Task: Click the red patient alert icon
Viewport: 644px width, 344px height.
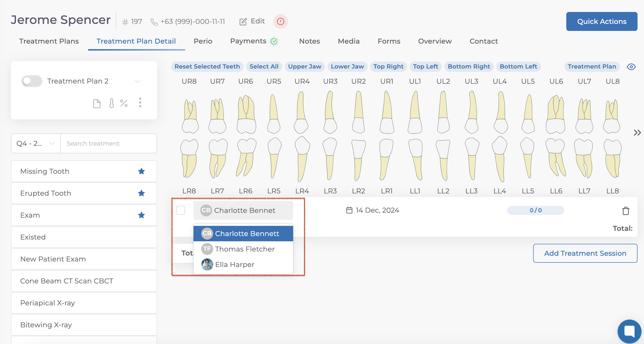Action: tap(280, 21)
